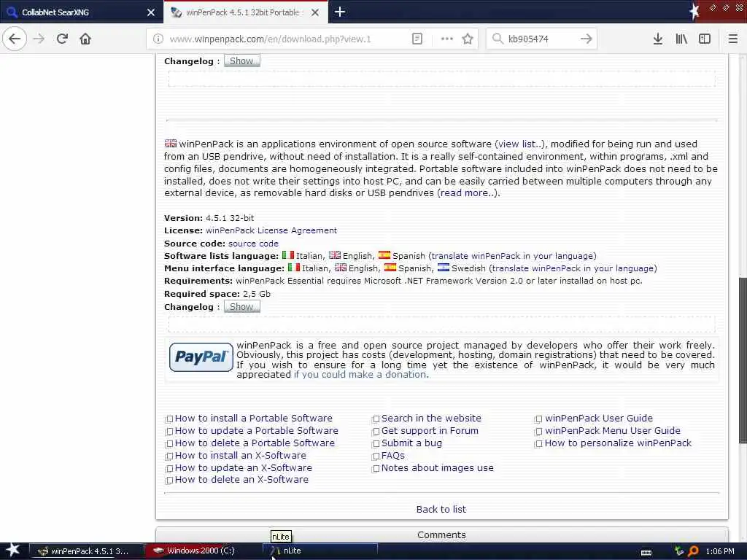Toggle reader view icon
This screenshot has height=560, width=747.
point(417,39)
